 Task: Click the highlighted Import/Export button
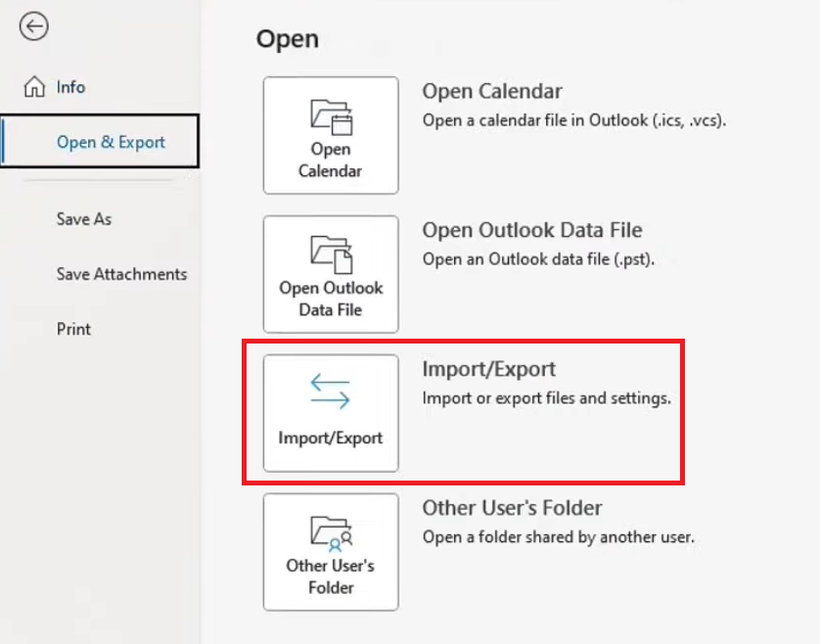(331, 412)
